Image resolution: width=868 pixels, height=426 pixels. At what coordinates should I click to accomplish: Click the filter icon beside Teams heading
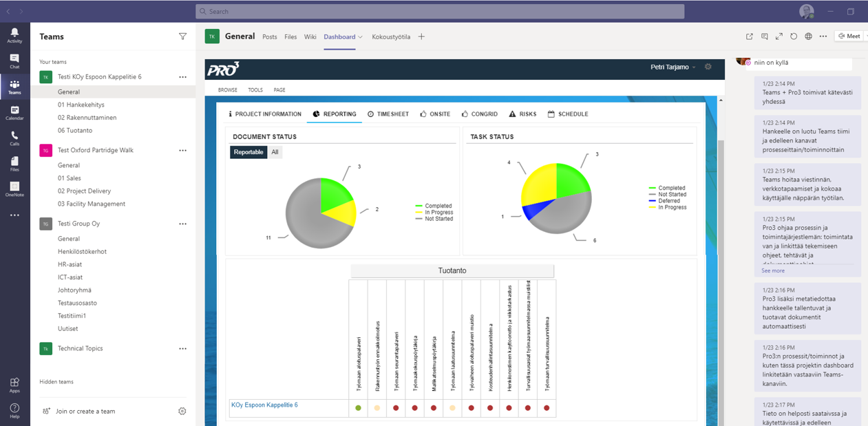pyautogui.click(x=182, y=36)
